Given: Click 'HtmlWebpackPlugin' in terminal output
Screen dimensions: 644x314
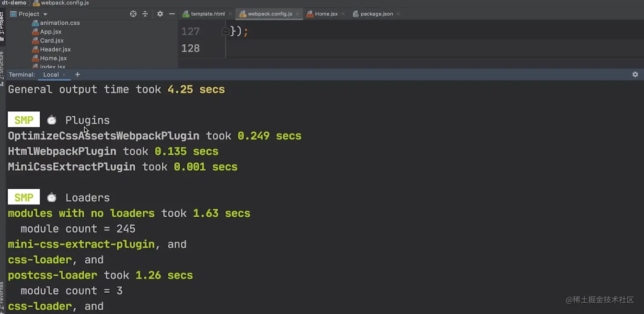Looking at the screenshot, I should coord(62,151).
